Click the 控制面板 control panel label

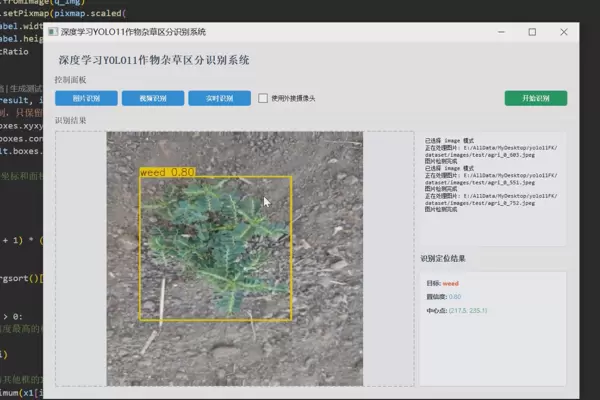click(70, 79)
